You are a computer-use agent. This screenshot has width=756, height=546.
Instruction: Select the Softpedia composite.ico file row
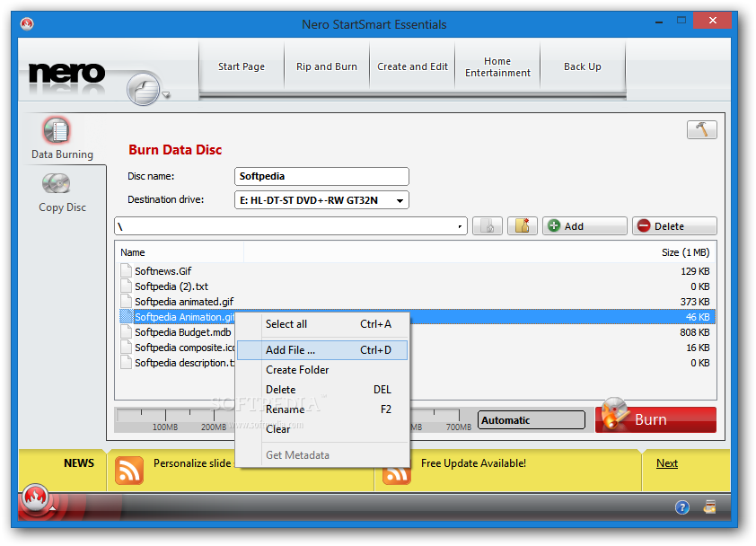(415, 348)
